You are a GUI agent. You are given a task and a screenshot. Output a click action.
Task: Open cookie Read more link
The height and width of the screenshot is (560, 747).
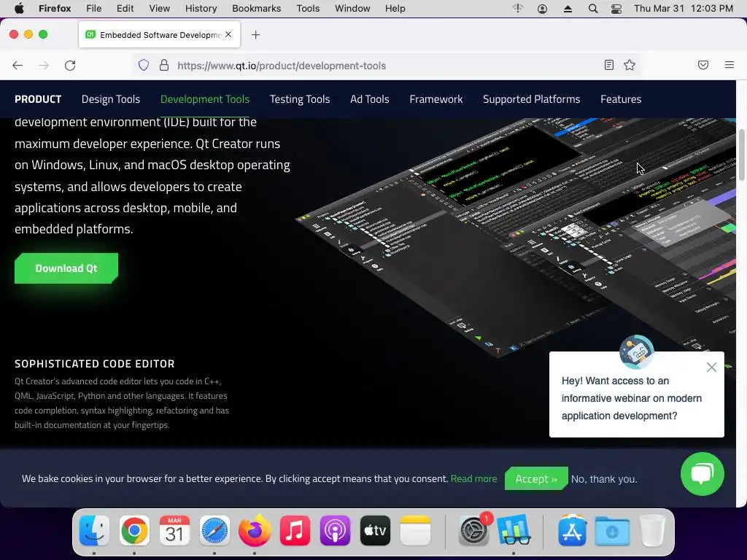(473, 478)
